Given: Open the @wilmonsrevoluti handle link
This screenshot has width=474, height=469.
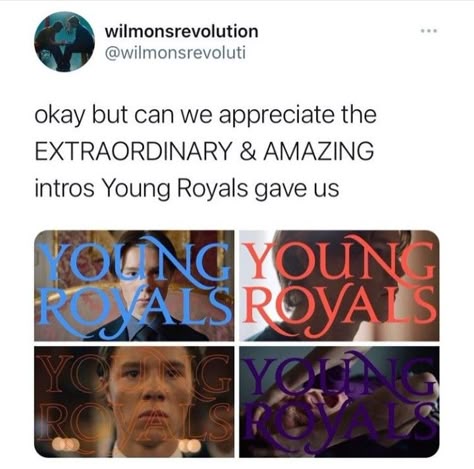Looking at the screenshot, I should (x=175, y=53).
